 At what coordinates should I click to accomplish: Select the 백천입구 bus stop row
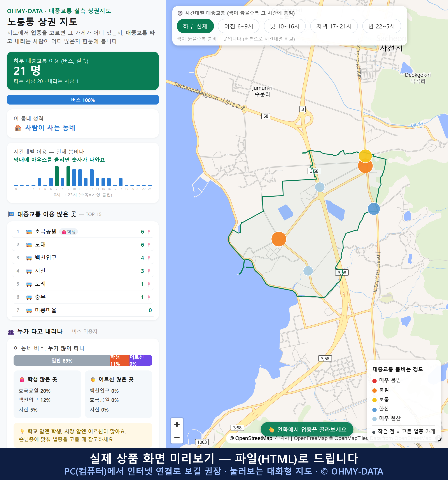coord(83,258)
